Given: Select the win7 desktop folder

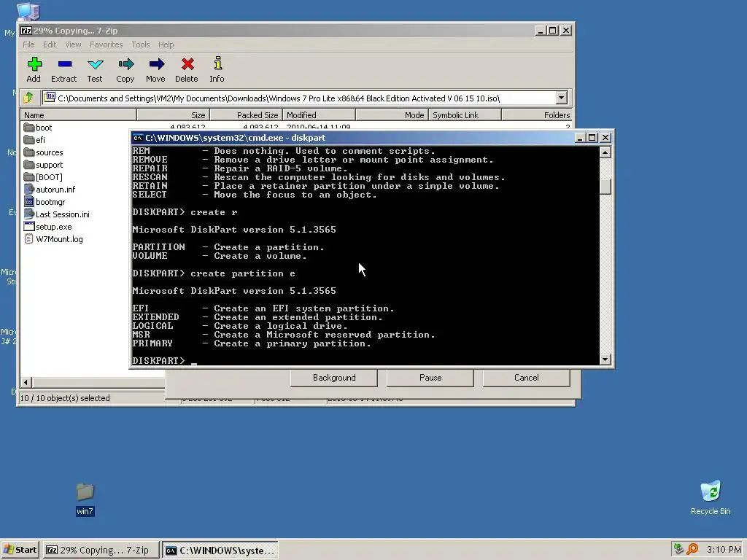Looking at the screenshot, I should coord(85,499).
